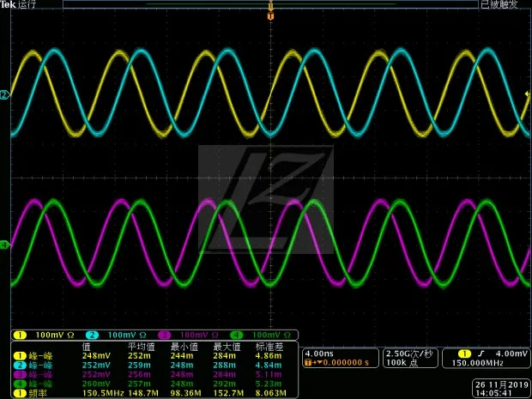Viewport: 532px width, 399px height.
Task: Click the frequency maximum 152.7M
Action: (228, 394)
